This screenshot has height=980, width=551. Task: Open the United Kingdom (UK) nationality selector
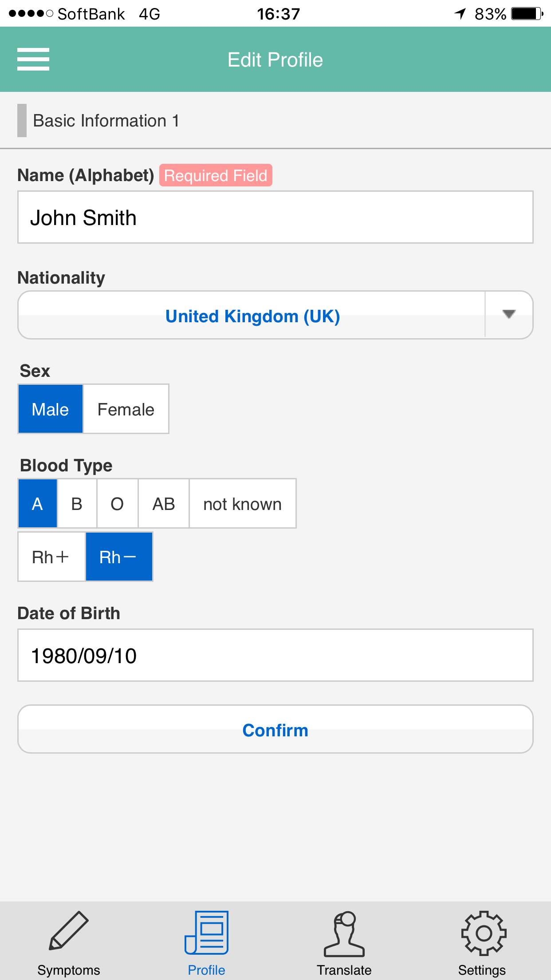(252, 316)
